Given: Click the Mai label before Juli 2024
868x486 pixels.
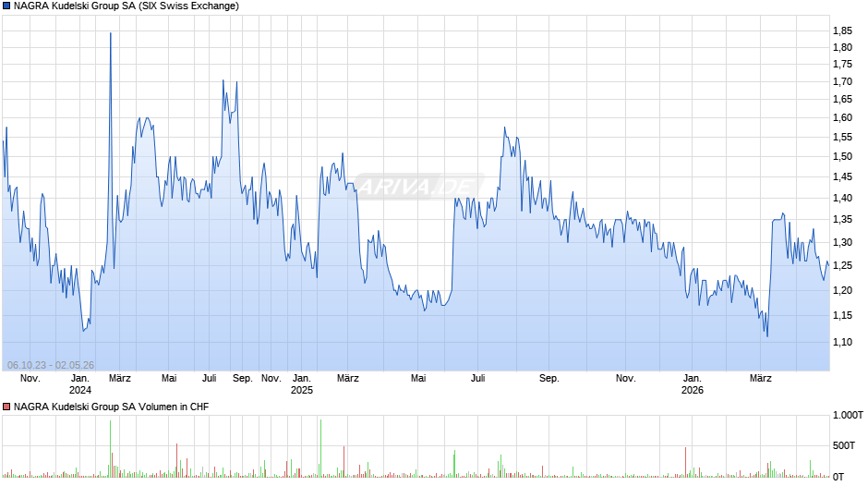Looking at the screenshot, I should (169, 379).
